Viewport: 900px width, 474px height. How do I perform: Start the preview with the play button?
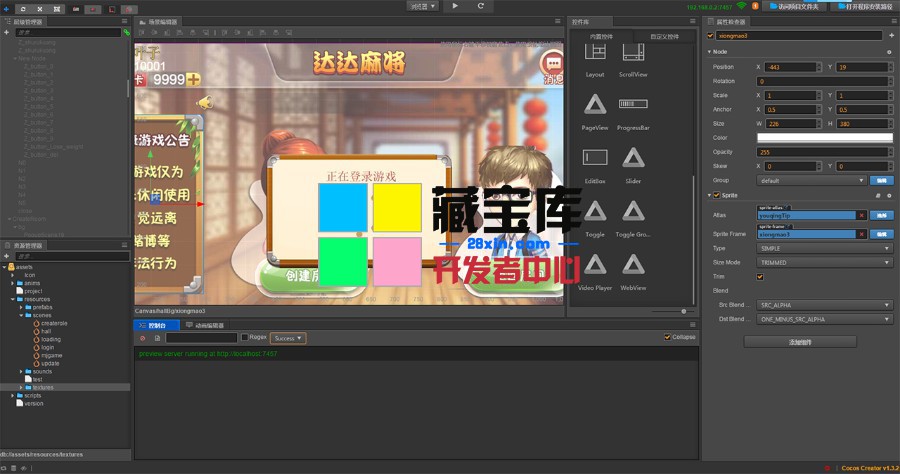pyautogui.click(x=455, y=6)
